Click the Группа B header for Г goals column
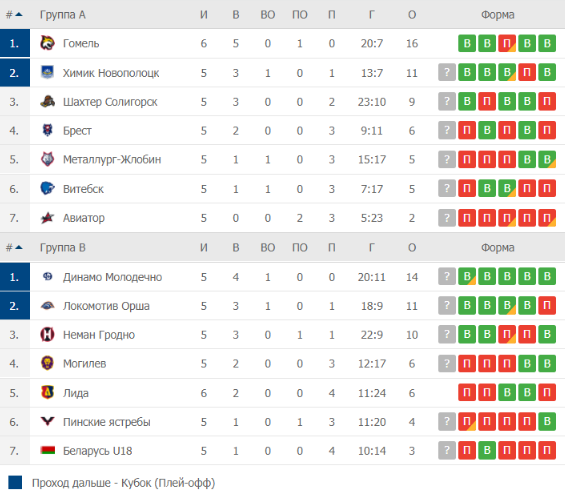 tap(372, 248)
